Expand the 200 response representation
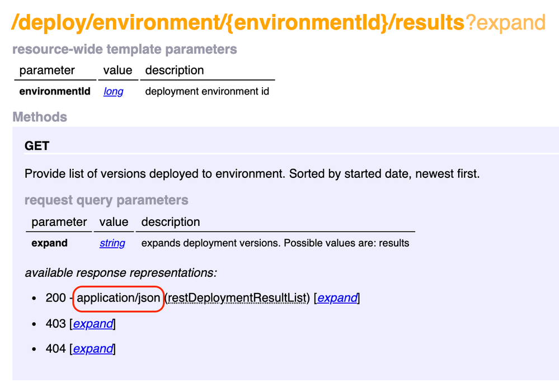559x392 pixels. click(336, 298)
